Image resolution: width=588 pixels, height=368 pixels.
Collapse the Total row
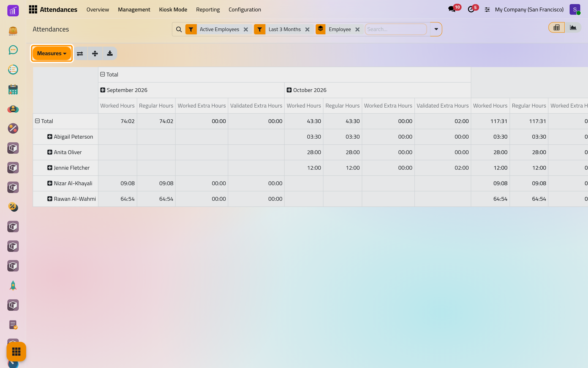[37, 121]
